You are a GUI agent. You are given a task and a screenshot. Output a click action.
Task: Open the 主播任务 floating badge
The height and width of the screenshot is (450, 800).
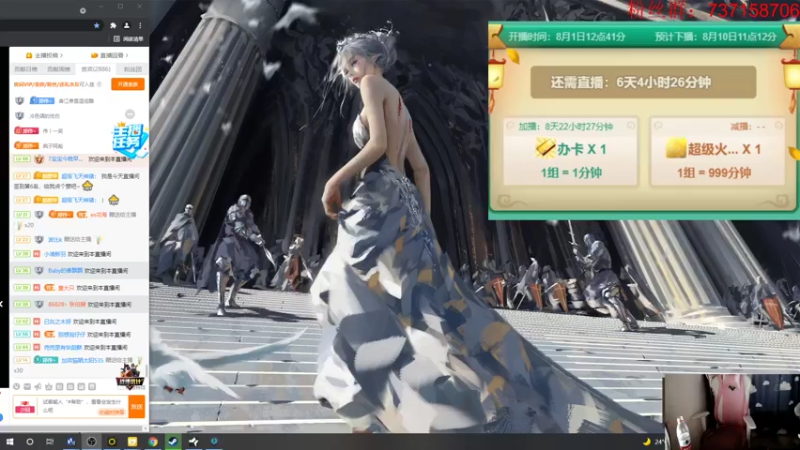click(130, 139)
